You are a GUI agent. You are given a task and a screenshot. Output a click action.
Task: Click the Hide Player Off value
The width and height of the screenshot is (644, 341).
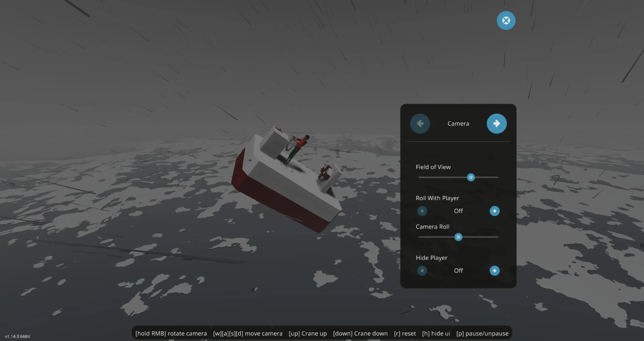point(458,271)
